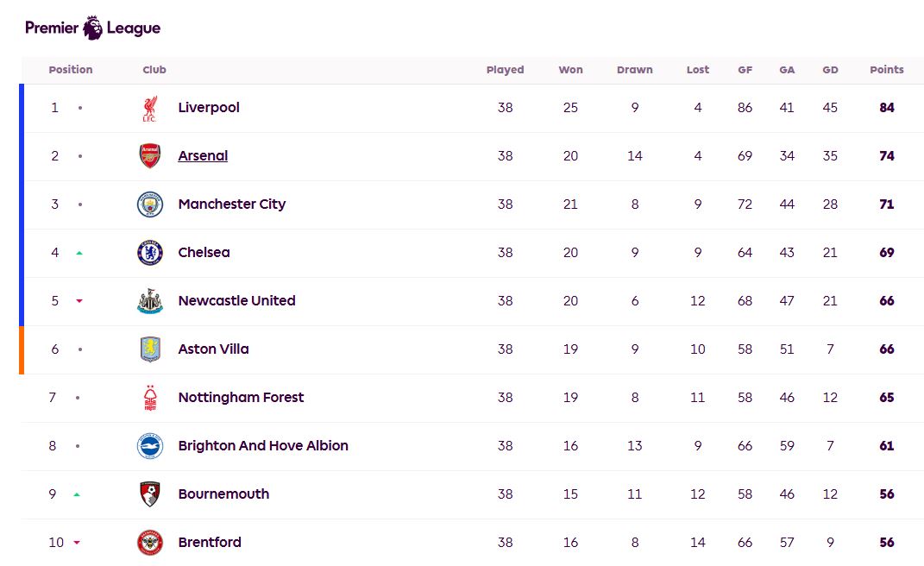Click Chelsea's green up-arrow position indicator
Image resolution: width=924 pixels, height=566 pixels.
pyautogui.click(x=79, y=253)
